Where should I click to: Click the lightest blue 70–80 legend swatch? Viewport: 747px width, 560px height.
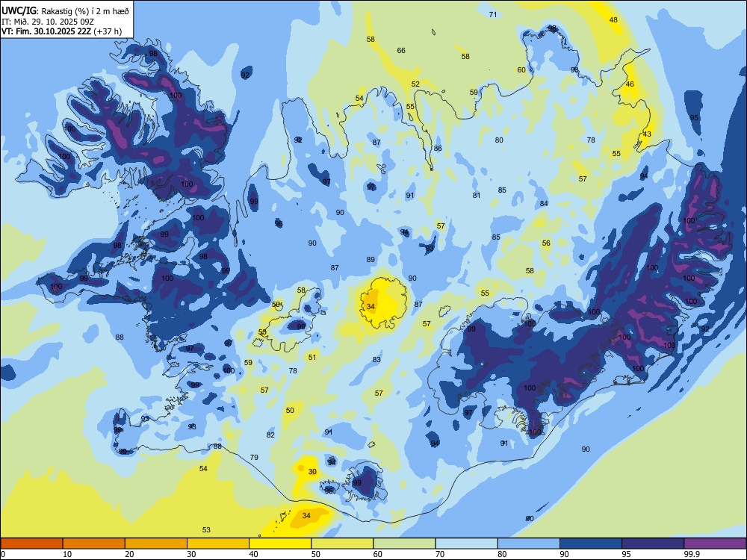(467, 544)
